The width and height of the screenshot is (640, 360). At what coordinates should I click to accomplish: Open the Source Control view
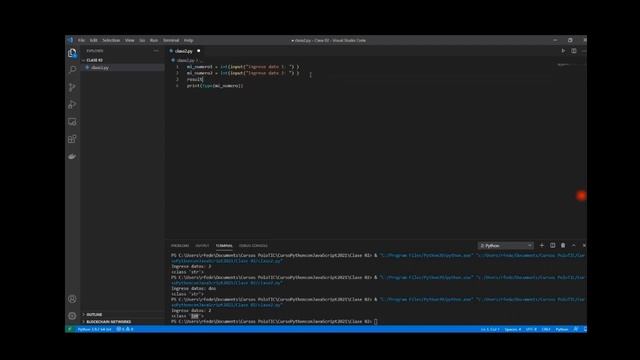(x=72, y=87)
